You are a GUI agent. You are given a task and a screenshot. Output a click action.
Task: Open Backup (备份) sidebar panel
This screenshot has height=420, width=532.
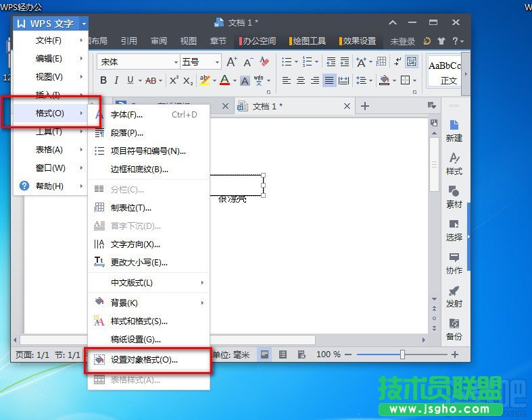[454, 329]
